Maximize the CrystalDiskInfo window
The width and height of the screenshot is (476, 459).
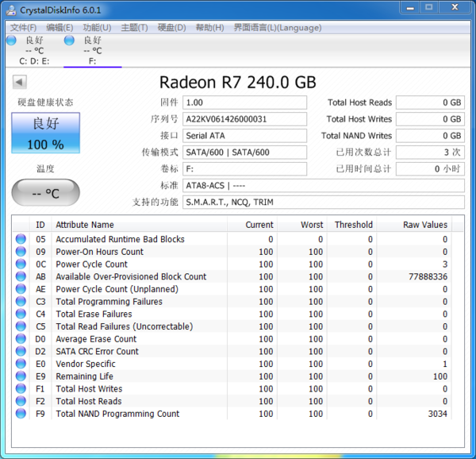click(x=429, y=7)
